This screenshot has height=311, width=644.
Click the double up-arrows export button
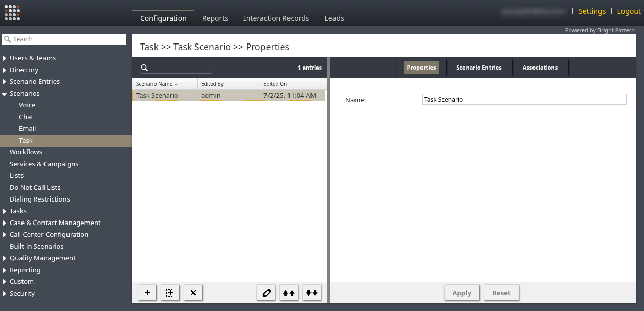(289, 293)
